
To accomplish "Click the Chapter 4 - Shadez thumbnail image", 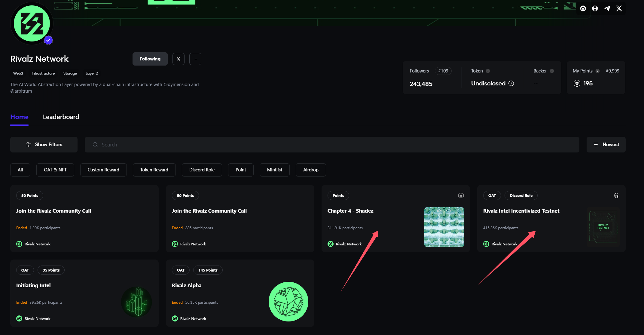I will pos(444,227).
